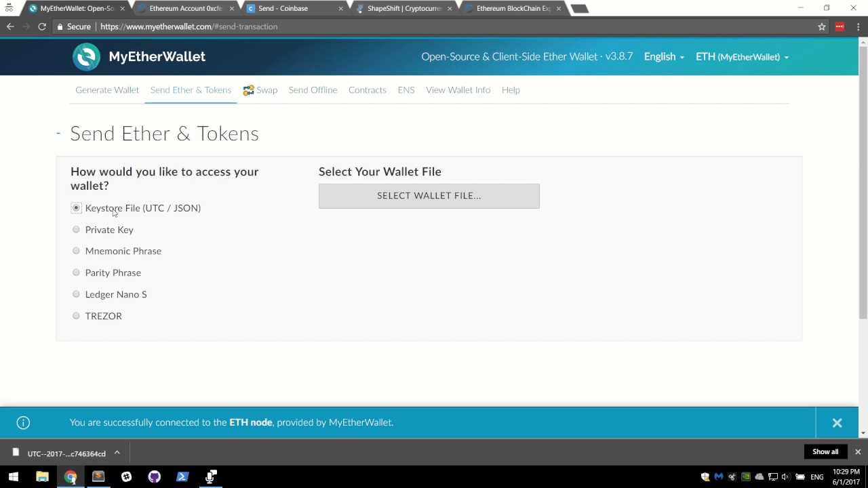868x488 pixels.
Task: Open Help tab
Action: point(511,90)
